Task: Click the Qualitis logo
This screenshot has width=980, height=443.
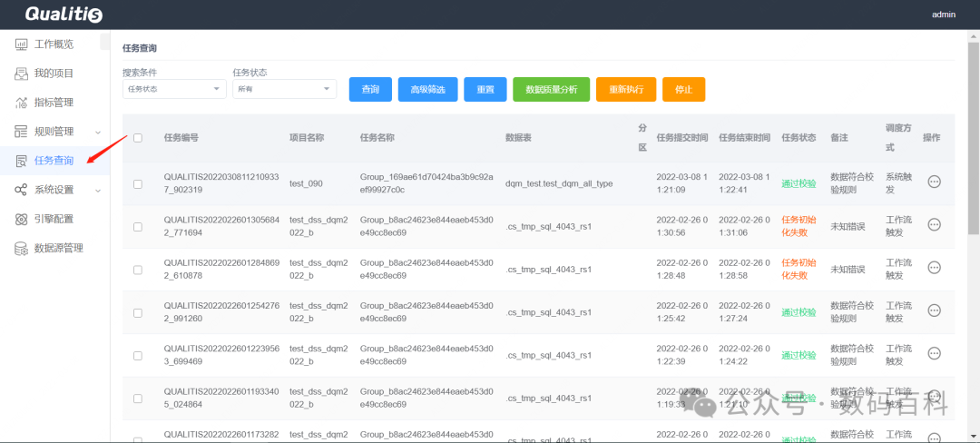Action: pos(64,15)
